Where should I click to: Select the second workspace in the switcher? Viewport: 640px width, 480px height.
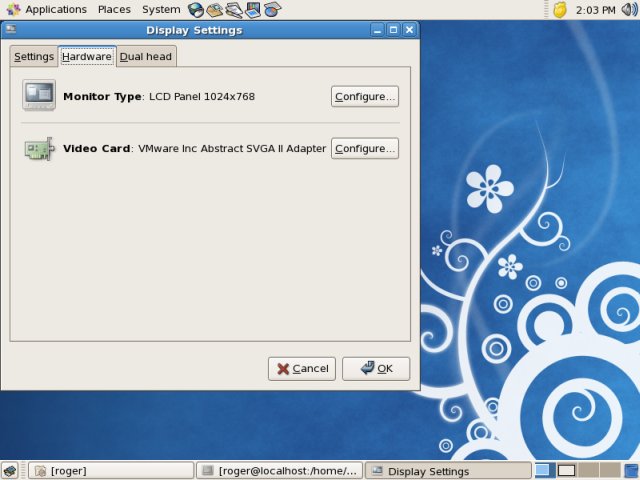pyautogui.click(x=566, y=470)
